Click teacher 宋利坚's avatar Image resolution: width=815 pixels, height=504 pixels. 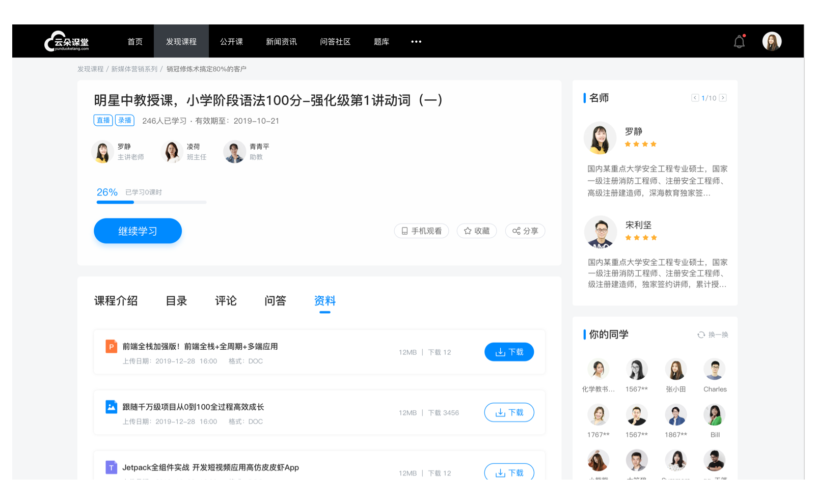tap(600, 232)
